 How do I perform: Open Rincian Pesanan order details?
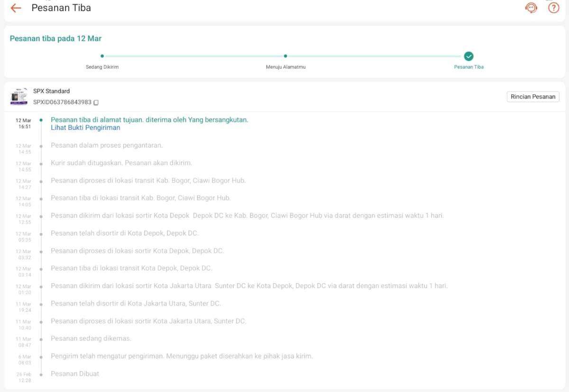pyautogui.click(x=533, y=97)
